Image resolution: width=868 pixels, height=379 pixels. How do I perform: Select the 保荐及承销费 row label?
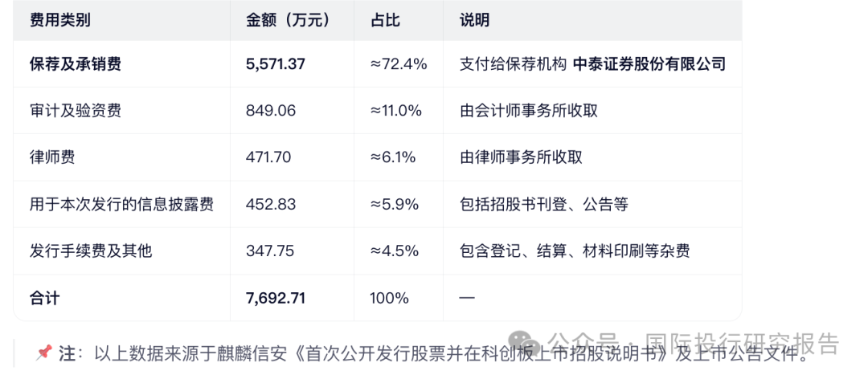pos(76,64)
